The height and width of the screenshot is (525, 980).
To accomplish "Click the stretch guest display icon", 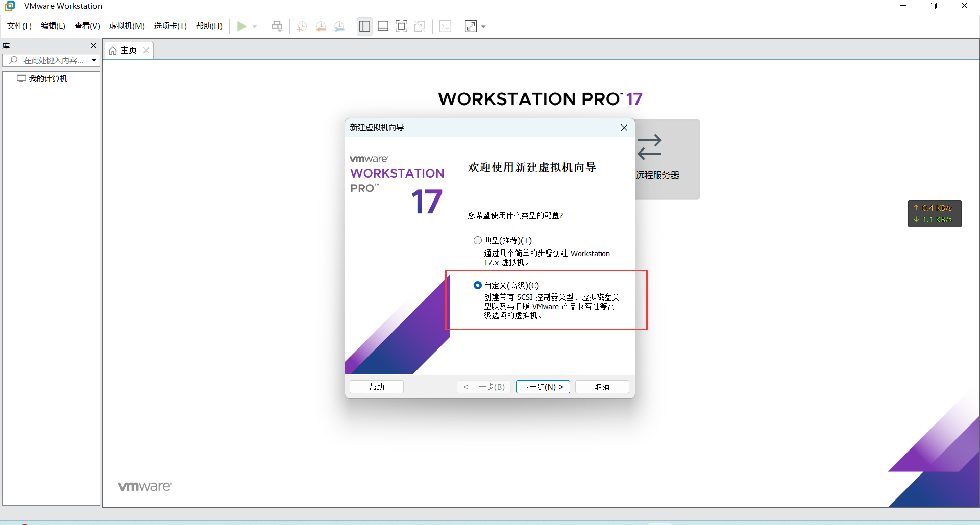I will tap(471, 26).
